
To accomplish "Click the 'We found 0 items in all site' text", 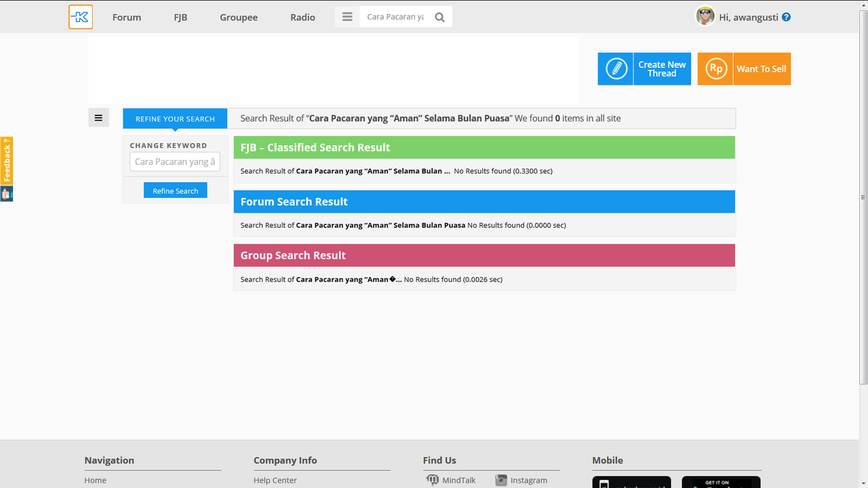I will [568, 118].
